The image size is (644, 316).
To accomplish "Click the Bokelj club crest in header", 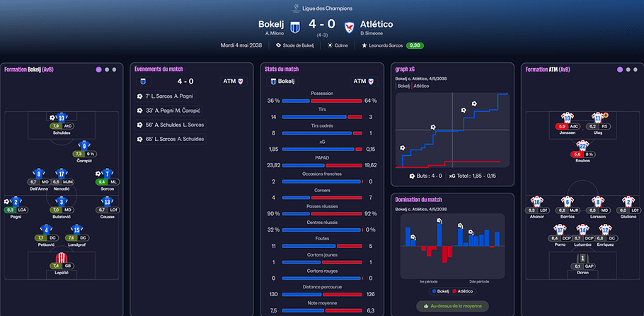I will [295, 27].
